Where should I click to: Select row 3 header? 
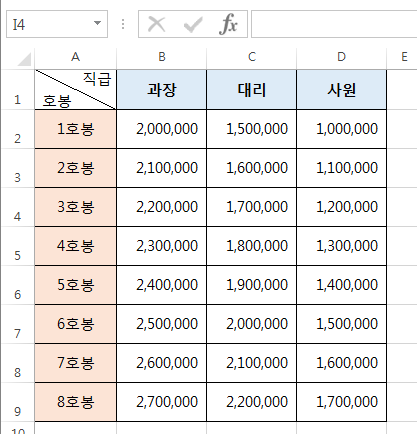click(18, 168)
